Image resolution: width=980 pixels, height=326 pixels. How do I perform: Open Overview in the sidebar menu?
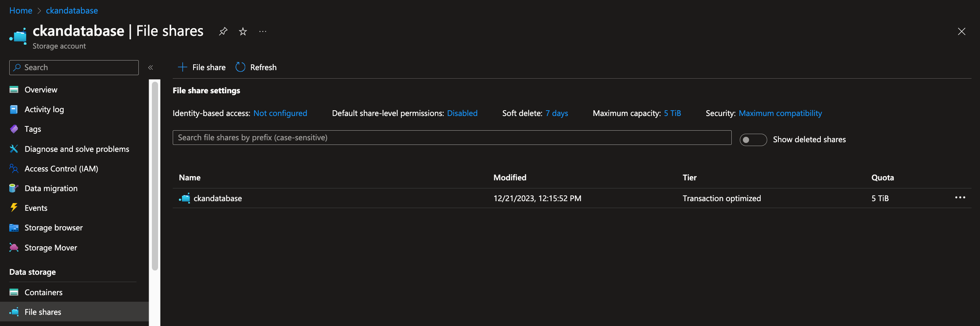(x=41, y=90)
